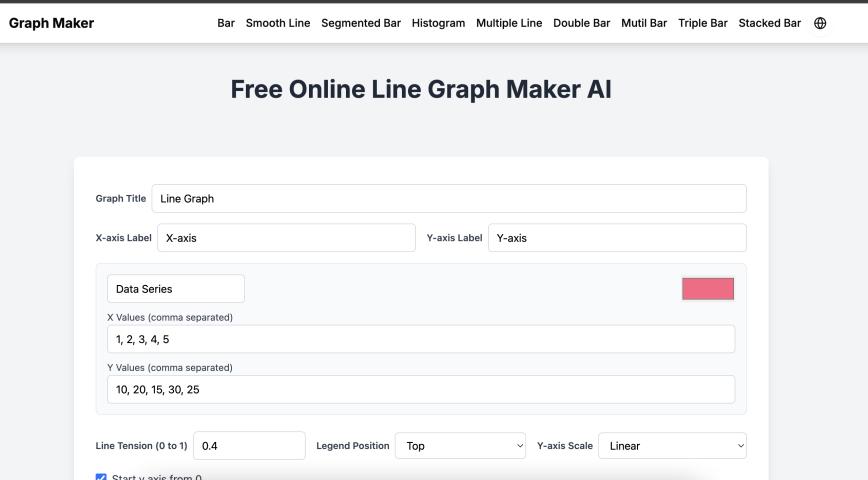The width and height of the screenshot is (868, 480).
Task: Open Stacked Bar in top menu
Action: (769, 23)
